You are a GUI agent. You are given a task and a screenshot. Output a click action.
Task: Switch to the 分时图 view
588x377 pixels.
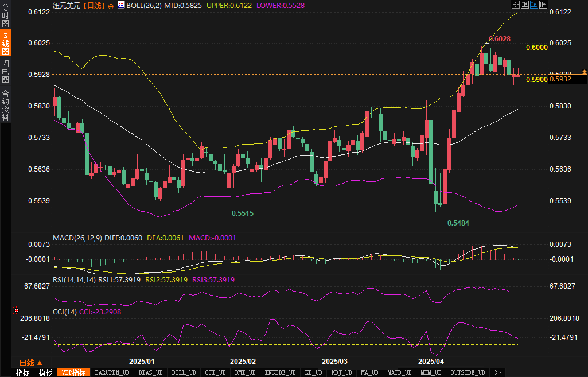(5, 15)
